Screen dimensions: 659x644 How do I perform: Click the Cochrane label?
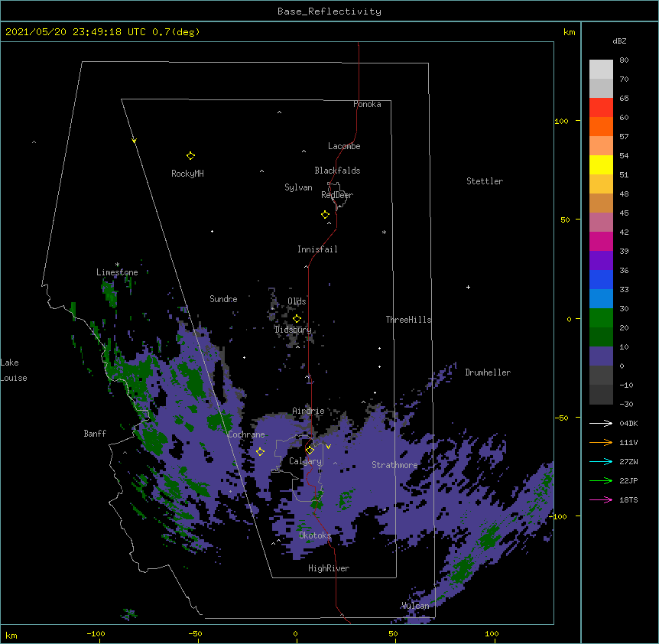pyautogui.click(x=246, y=434)
